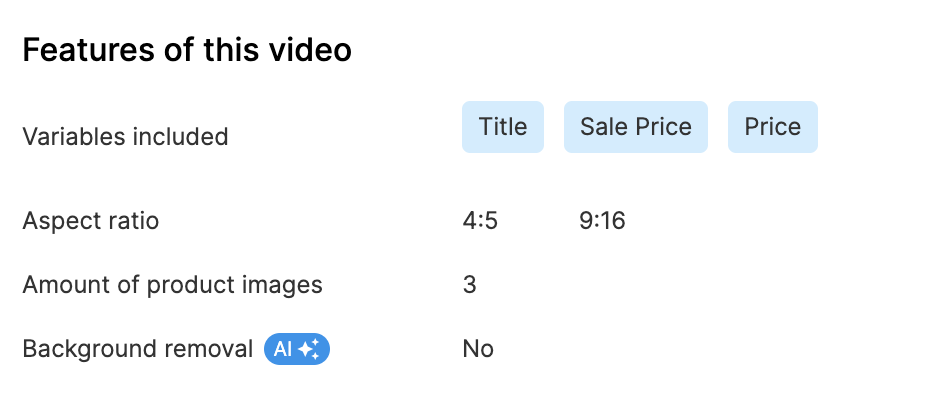Click the Aspect ratio label
This screenshot has width=948, height=400.
coord(91,221)
